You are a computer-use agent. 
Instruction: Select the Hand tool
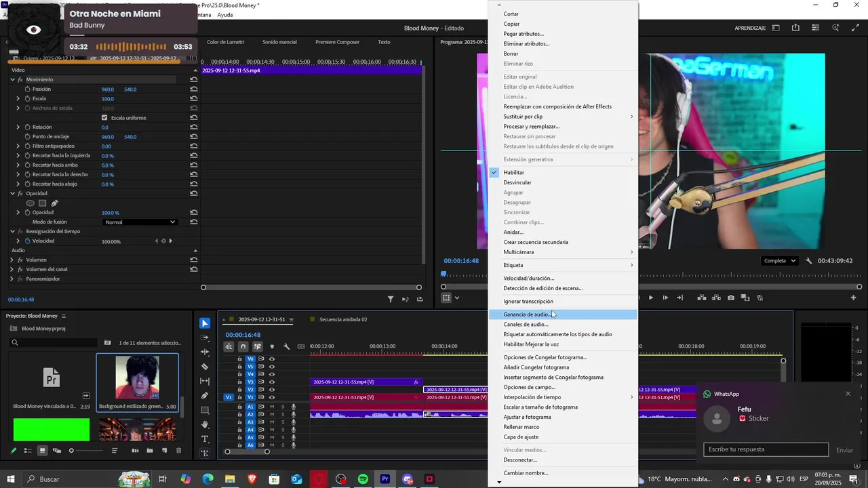click(205, 425)
